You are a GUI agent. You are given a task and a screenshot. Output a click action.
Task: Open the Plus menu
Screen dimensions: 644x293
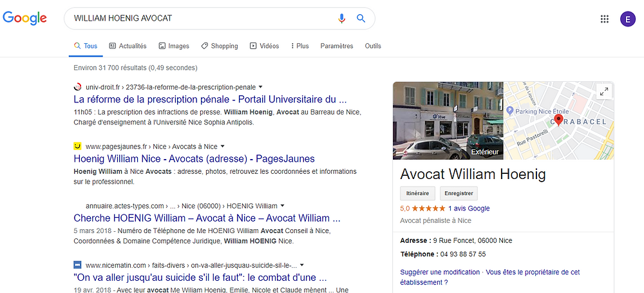300,46
